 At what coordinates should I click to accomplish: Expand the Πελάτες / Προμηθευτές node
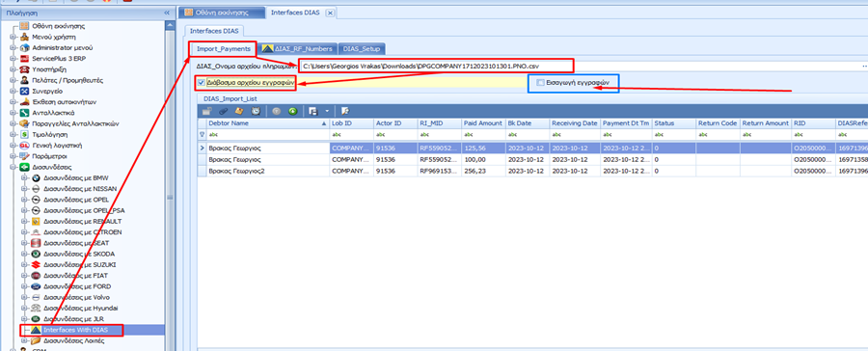click(13, 80)
